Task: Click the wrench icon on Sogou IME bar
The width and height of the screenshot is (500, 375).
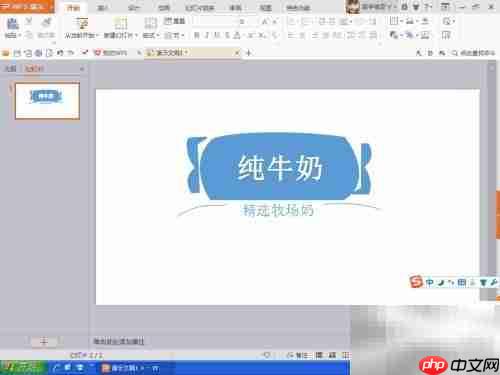Action: coord(494,283)
